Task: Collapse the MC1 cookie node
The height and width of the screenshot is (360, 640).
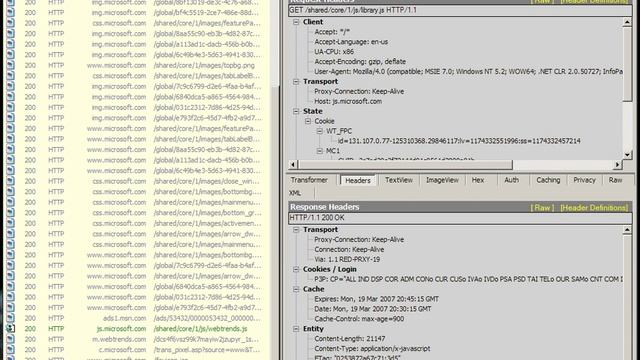Action: [x=320, y=151]
